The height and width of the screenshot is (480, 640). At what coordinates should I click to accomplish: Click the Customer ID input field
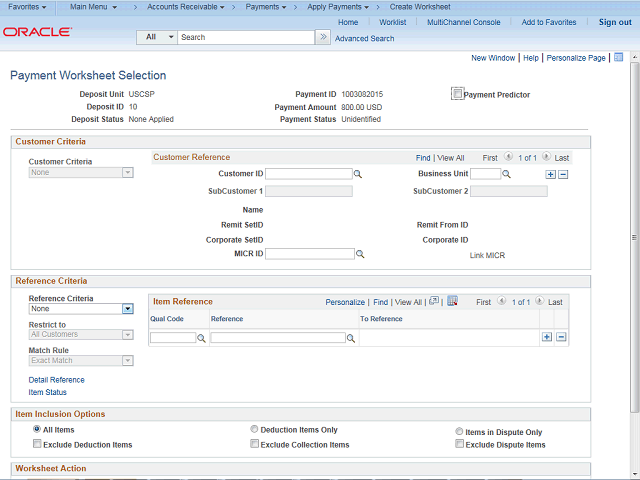tap(308, 174)
